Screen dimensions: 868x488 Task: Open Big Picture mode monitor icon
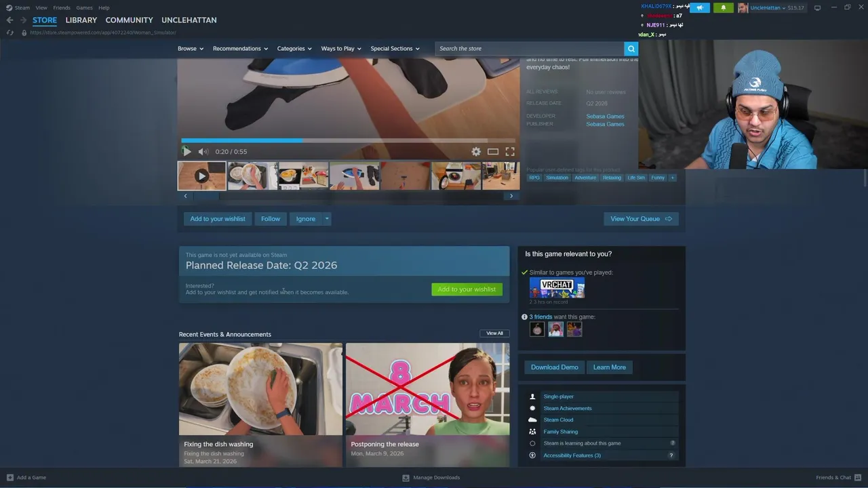pyautogui.click(x=817, y=7)
